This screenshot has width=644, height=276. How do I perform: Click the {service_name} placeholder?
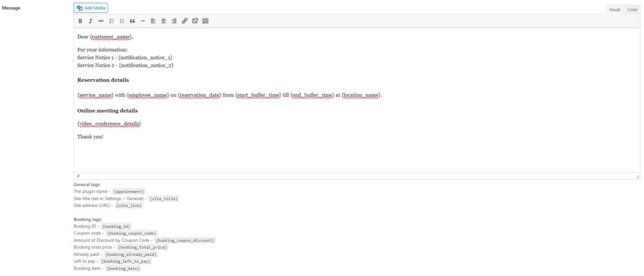tap(96, 96)
